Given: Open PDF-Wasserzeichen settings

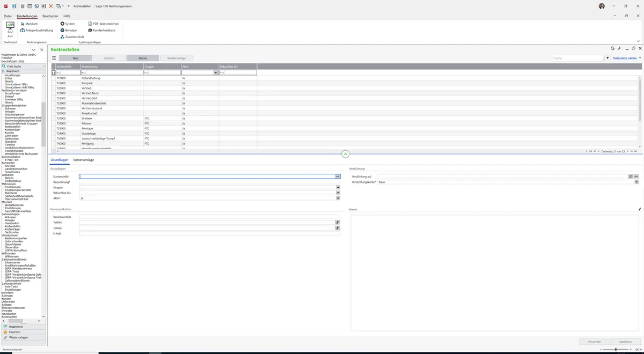Looking at the screenshot, I should pos(104,24).
